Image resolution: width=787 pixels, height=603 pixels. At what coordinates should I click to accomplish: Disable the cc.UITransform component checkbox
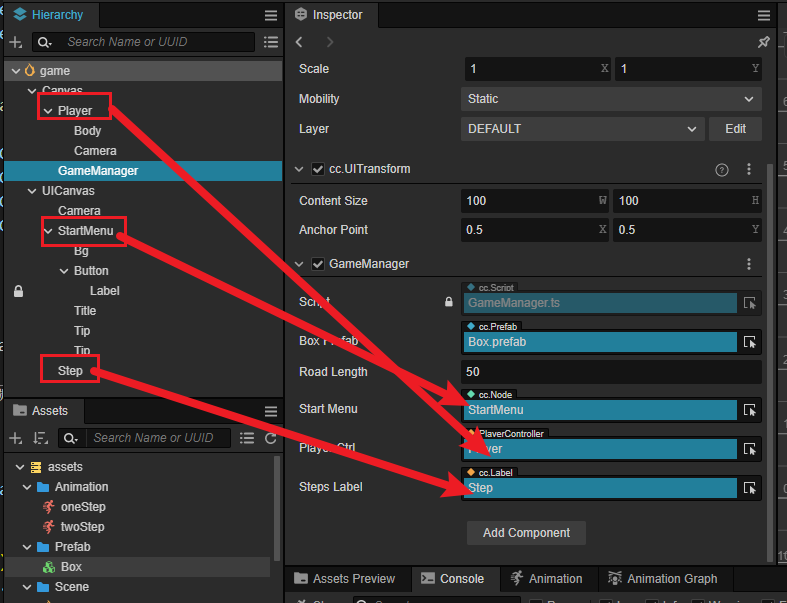[318, 170]
